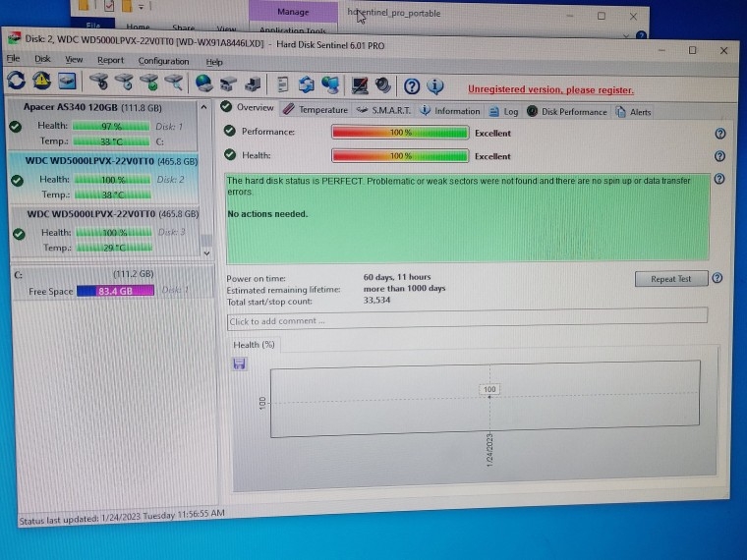This screenshot has width=747, height=560.
Task: Click Explorer window help question icon
Action: tap(641, 35)
